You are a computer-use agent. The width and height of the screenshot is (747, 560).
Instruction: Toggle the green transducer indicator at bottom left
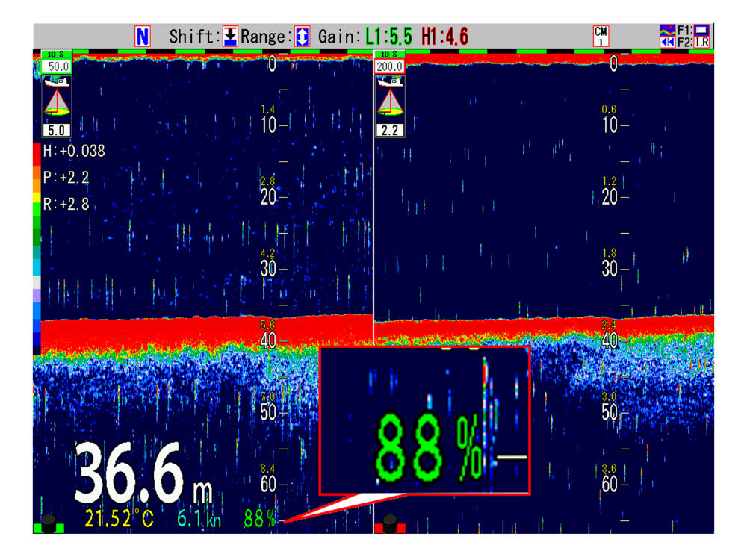[49, 524]
